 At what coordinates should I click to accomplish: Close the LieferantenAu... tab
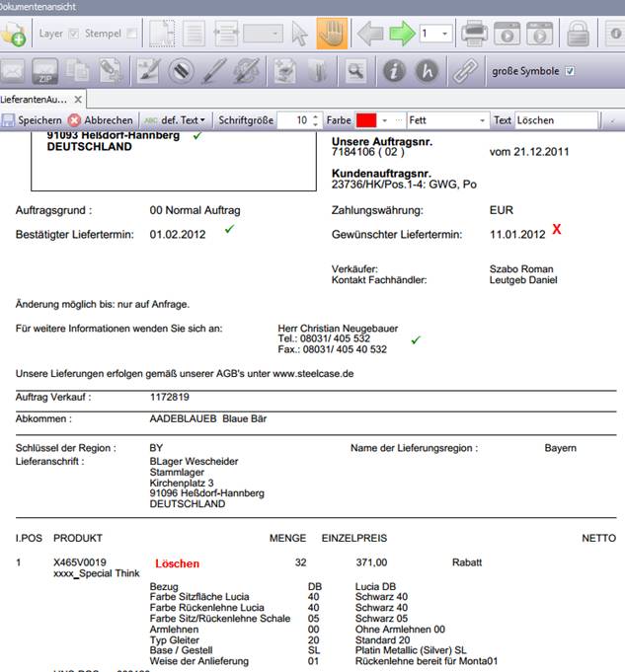click(78, 100)
